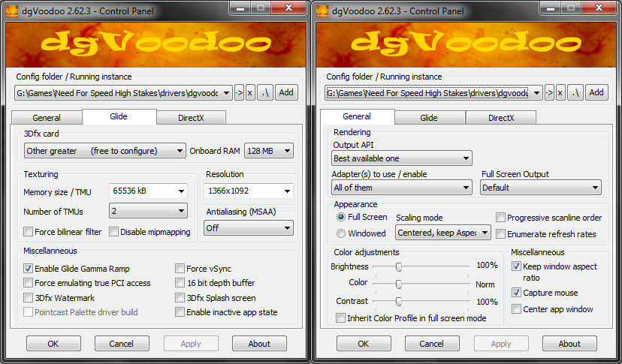Expand the Memory size / TMU dropdown
Image resolution: width=622 pixels, height=364 pixels.
(x=148, y=191)
